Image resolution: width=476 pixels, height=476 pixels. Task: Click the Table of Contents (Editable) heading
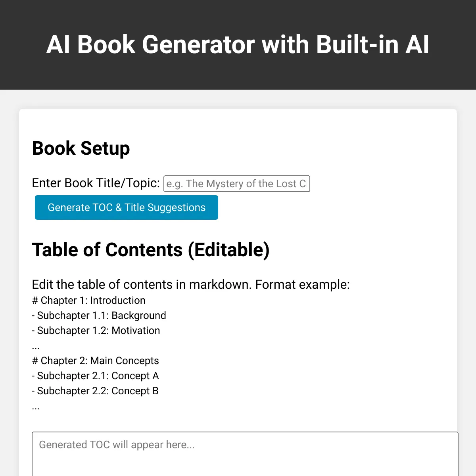pyautogui.click(x=151, y=250)
